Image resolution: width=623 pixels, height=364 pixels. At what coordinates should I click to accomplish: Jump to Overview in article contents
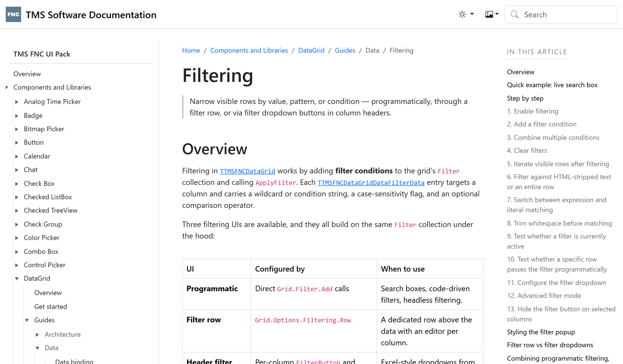[521, 72]
